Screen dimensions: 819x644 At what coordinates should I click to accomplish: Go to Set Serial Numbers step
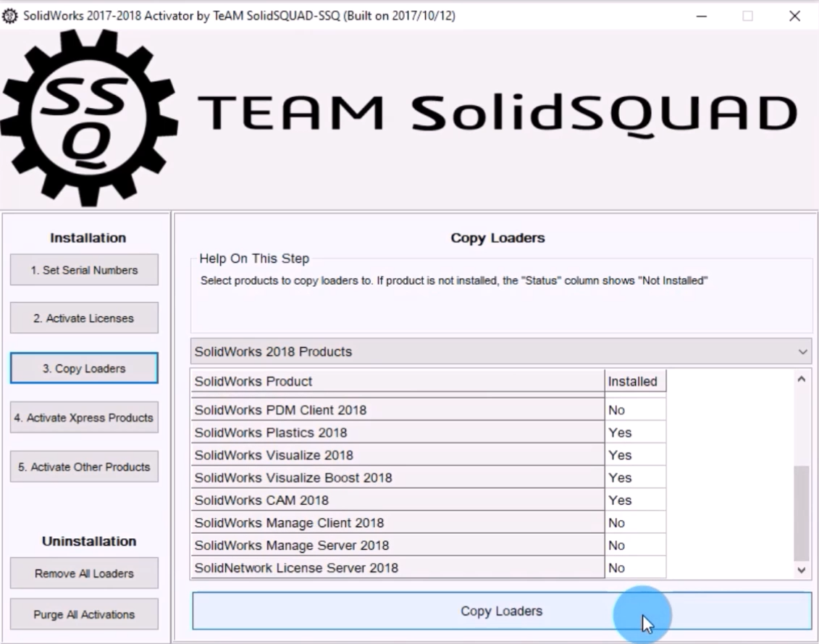tap(84, 270)
